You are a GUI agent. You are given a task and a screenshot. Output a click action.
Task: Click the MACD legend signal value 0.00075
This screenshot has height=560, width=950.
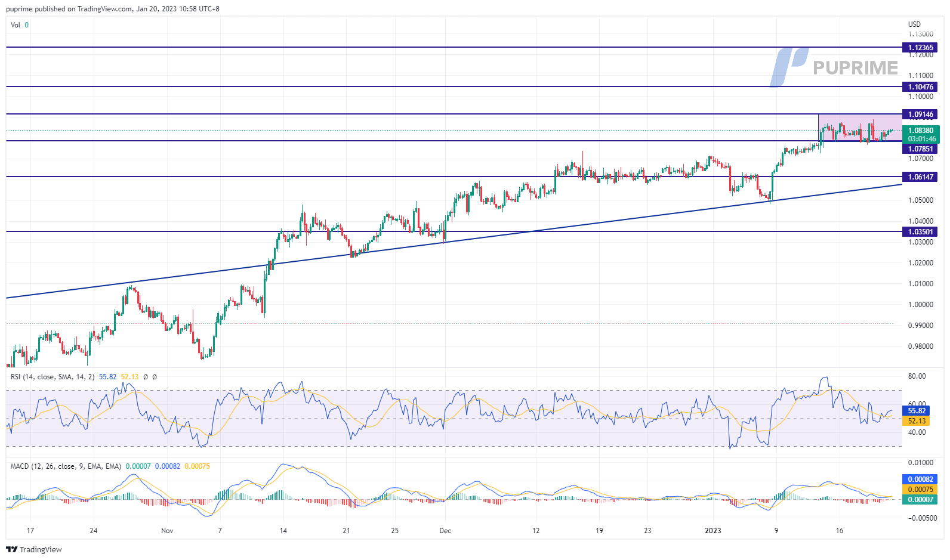(x=197, y=466)
